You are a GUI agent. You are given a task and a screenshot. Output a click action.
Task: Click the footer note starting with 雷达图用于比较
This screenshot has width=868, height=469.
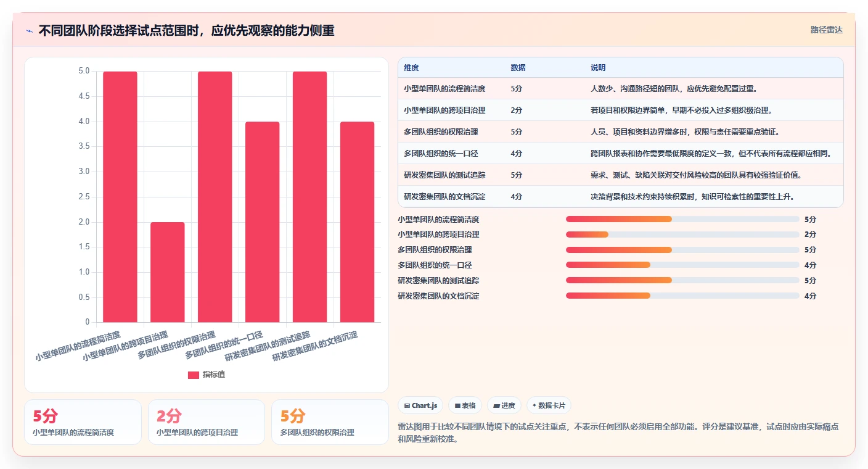(619, 433)
